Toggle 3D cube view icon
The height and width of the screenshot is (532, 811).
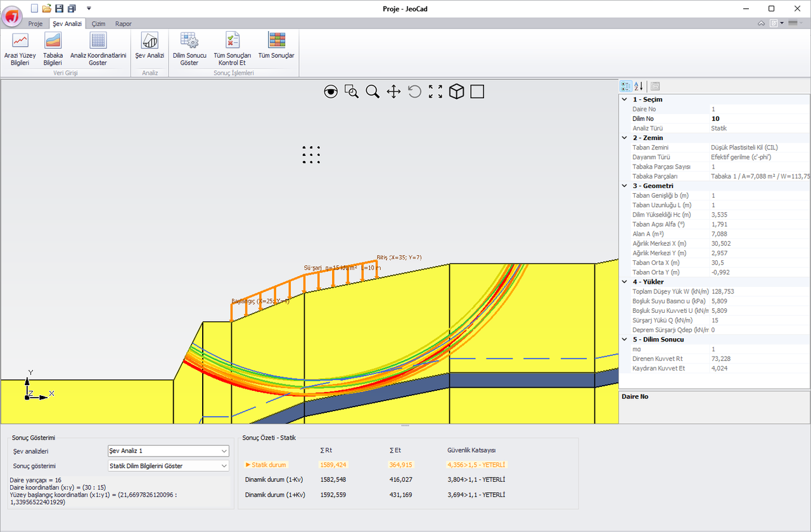pos(456,92)
